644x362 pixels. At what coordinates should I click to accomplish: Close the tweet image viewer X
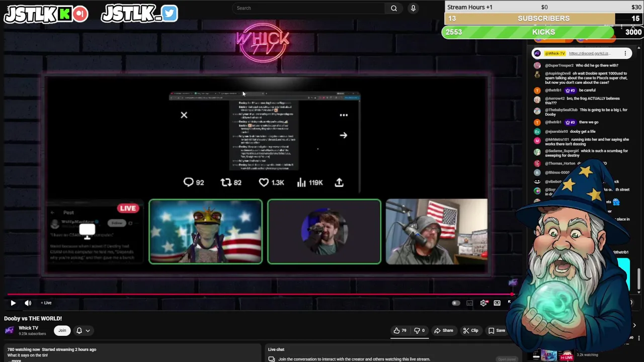tap(184, 115)
